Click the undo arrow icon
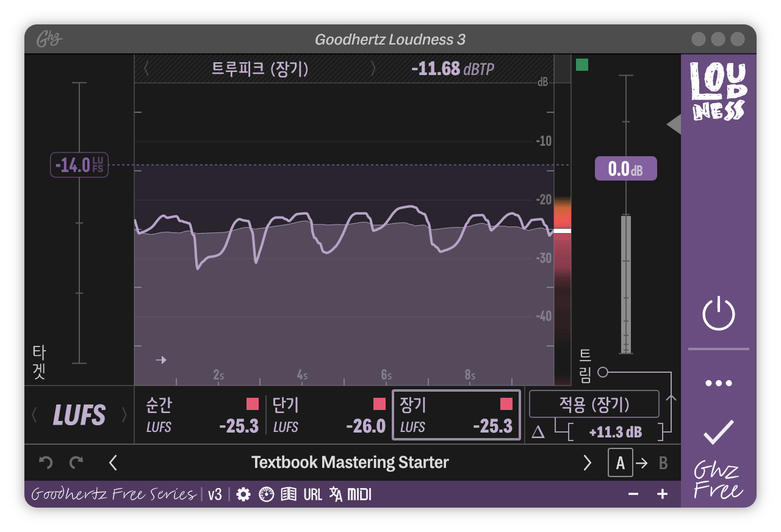 (x=45, y=462)
